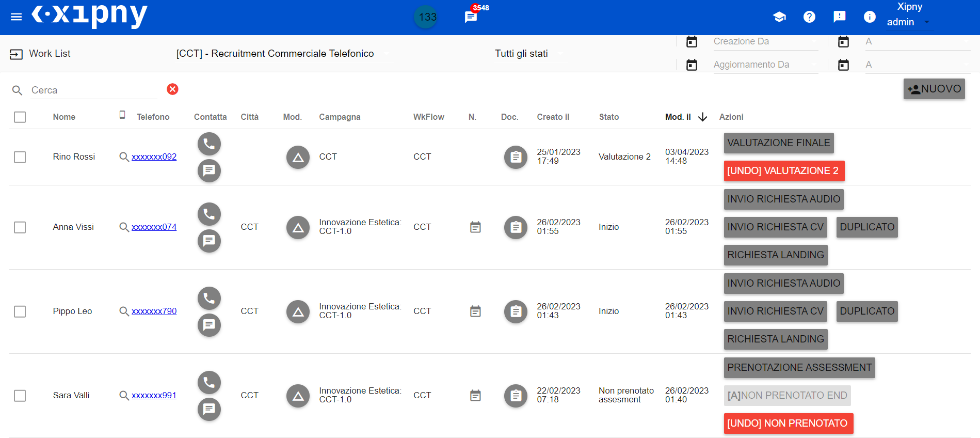The width and height of the screenshot is (980, 438).
Task: Open phone link xxxxxxx790
Action: (x=154, y=311)
